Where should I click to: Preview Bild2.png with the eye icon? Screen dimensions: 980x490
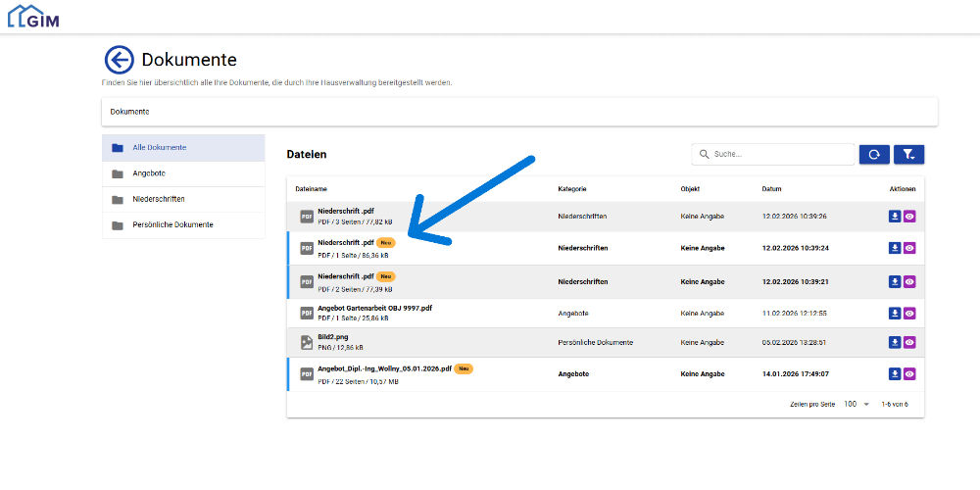pos(909,342)
